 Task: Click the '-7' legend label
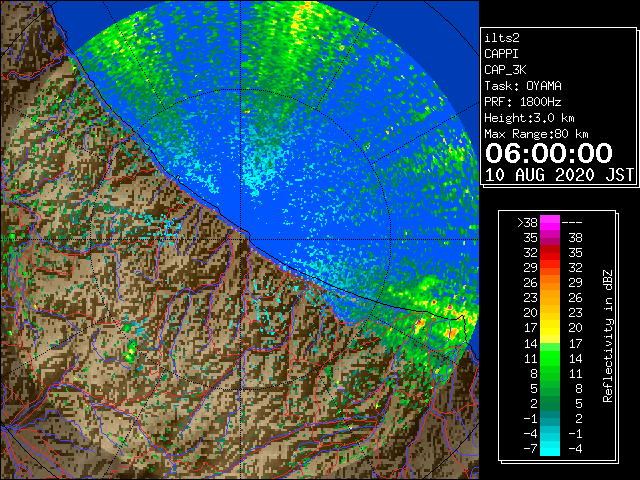[x=530, y=448]
